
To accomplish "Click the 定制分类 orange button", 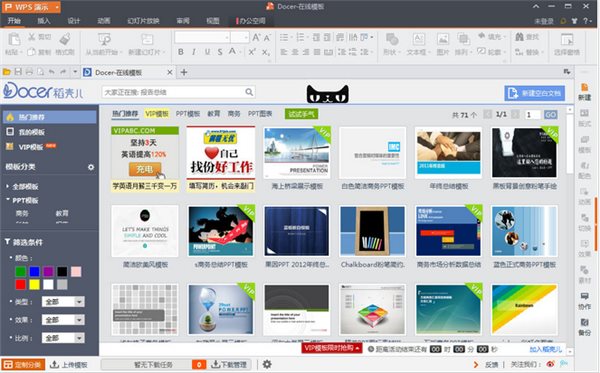I will (23, 365).
